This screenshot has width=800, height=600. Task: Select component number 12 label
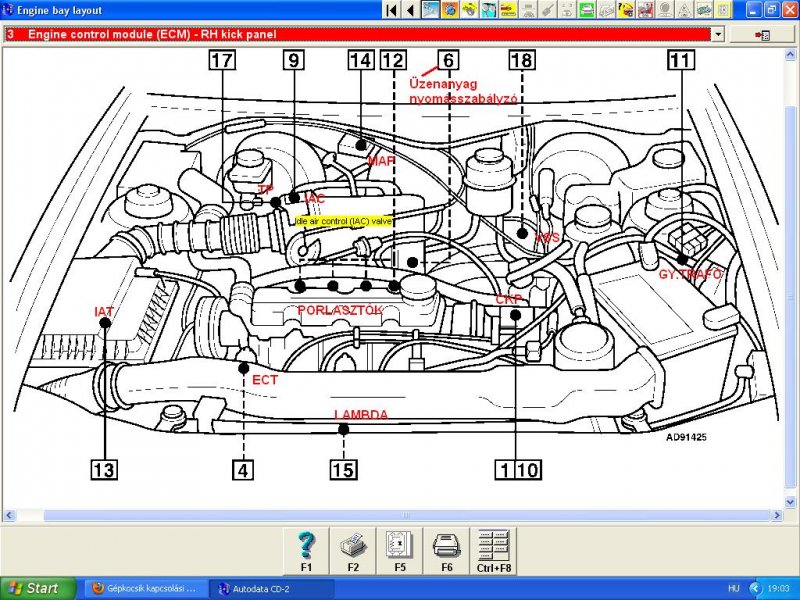click(x=393, y=60)
